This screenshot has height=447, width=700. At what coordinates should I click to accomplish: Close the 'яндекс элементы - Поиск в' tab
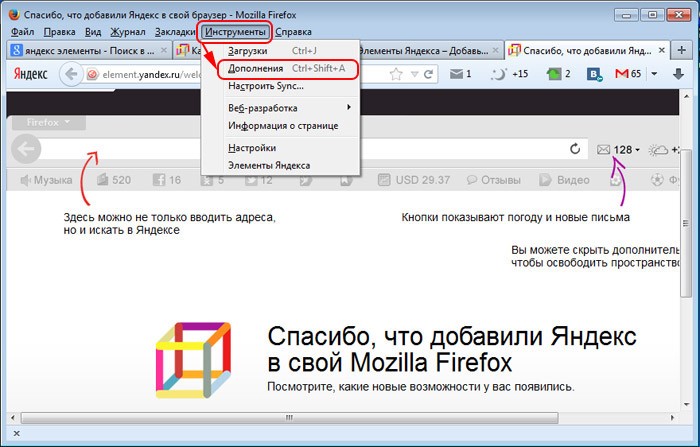tap(164, 50)
